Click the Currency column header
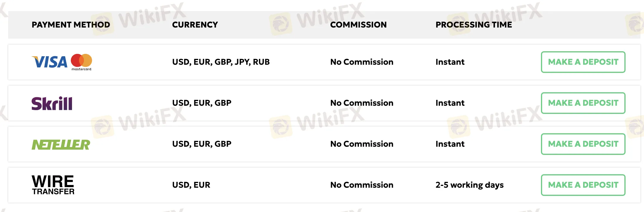The image size is (644, 212). pyautogui.click(x=195, y=25)
